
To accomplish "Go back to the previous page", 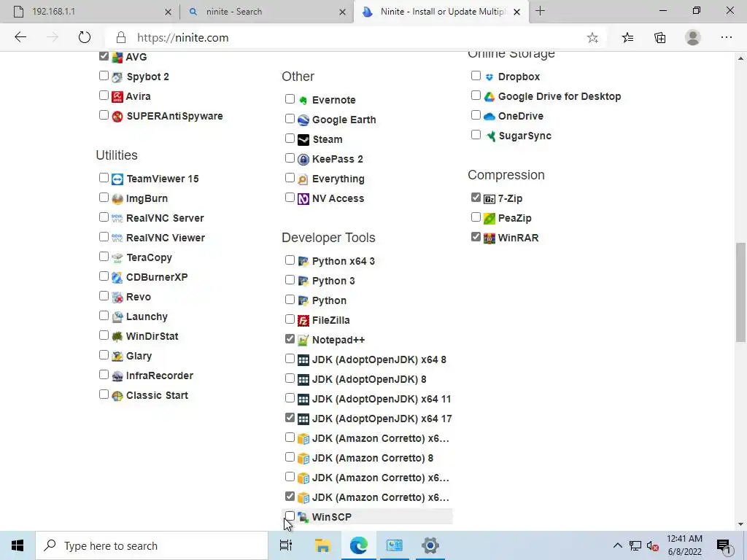I will coord(20,38).
